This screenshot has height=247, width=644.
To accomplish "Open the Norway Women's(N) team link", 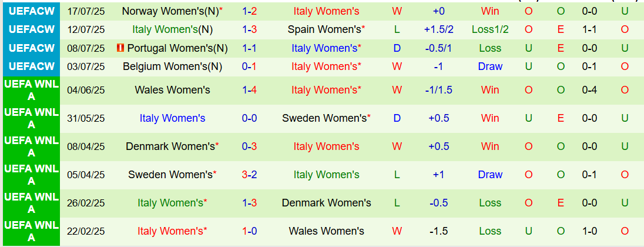I will pyautogui.click(x=170, y=11).
